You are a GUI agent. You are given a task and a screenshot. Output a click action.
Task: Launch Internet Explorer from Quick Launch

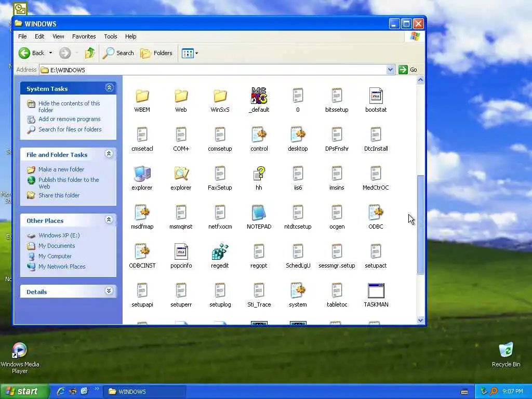click(x=61, y=391)
